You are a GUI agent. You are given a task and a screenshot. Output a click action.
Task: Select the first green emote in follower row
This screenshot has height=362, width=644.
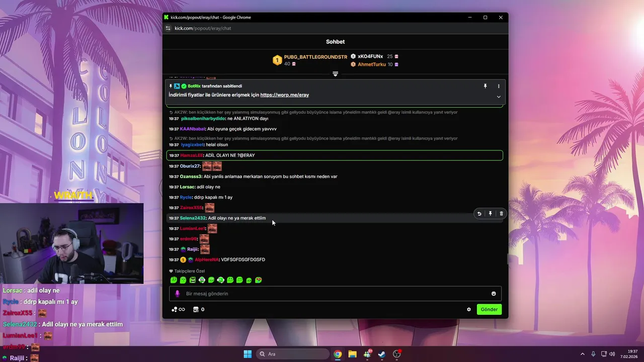coord(174,280)
